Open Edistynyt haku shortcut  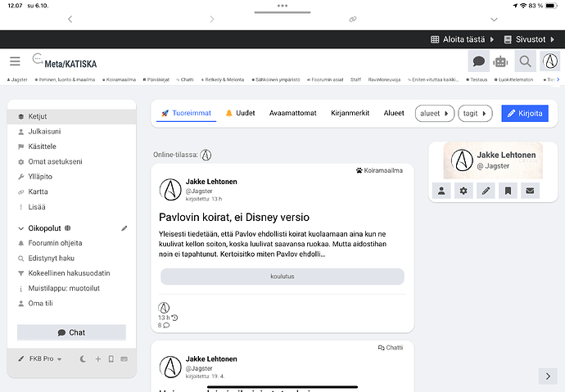click(72, 259)
